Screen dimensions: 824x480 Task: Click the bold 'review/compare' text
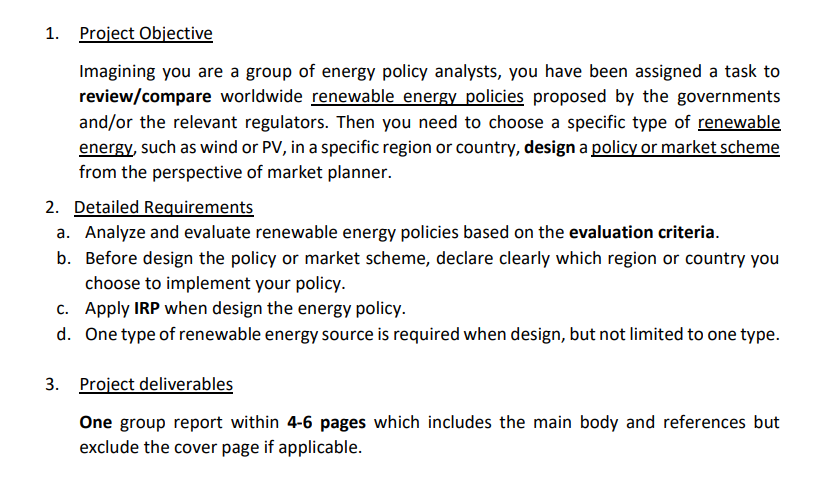[x=145, y=97]
